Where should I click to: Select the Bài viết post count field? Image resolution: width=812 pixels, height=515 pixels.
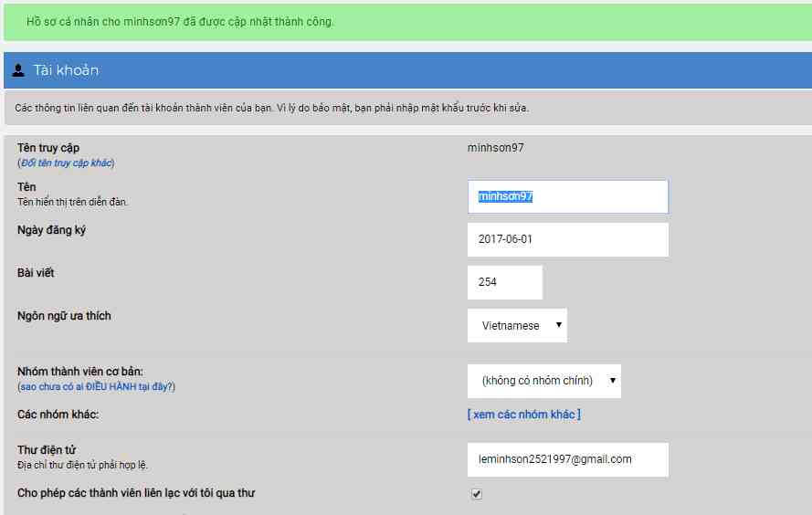504,282
